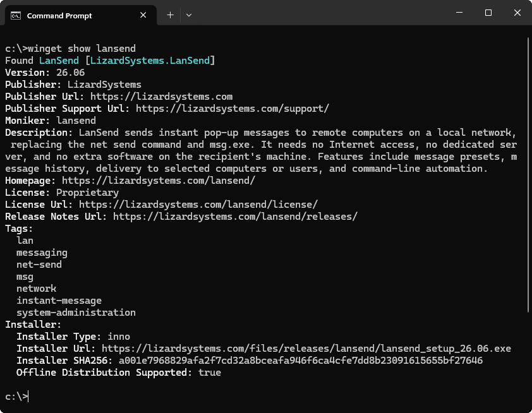Screen dimensions: 532x413
Task: Click the LizardSystems.LanSend package ID
Action: tap(150, 61)
